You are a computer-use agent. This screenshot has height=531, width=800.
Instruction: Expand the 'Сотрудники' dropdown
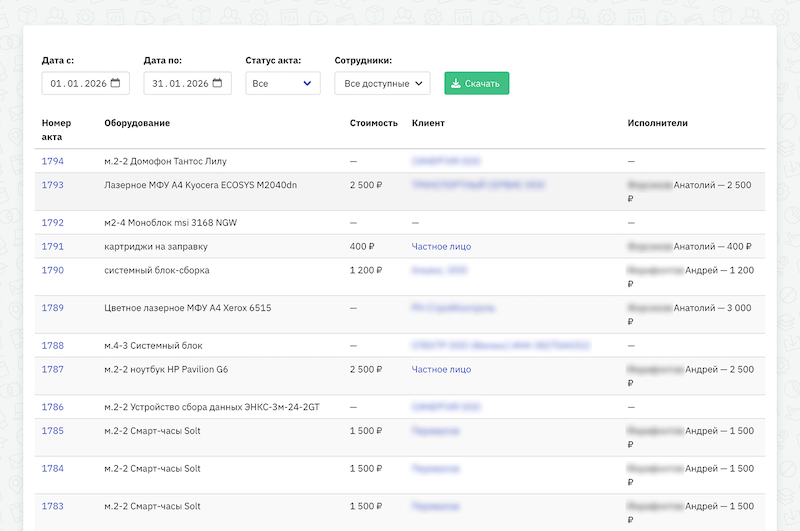383,84
